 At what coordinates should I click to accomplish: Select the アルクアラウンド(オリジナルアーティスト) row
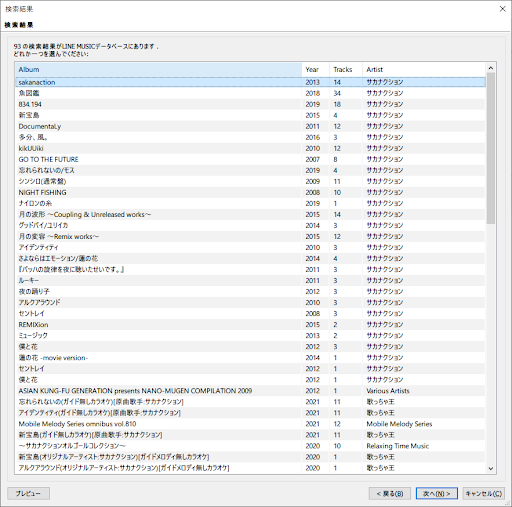point(250,468)
